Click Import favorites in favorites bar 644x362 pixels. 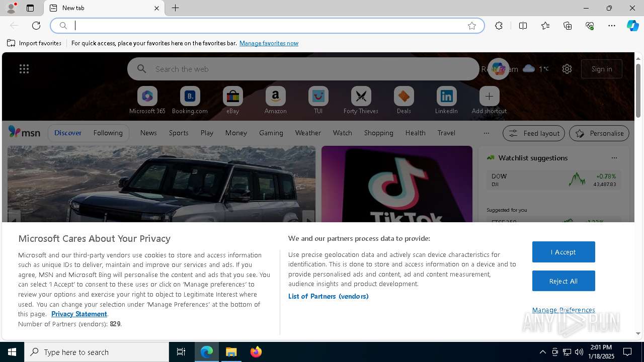(x=34, y=43)
